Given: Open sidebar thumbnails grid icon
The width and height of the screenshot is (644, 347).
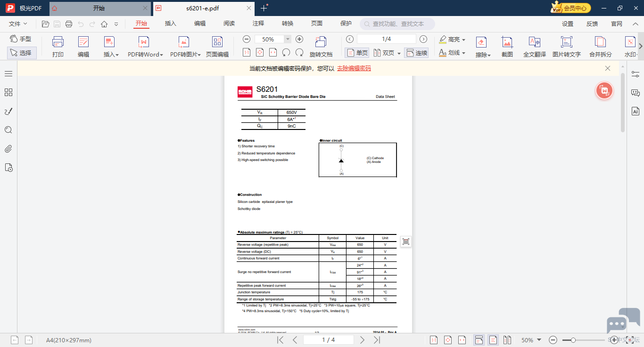Looking at the screenshot, I should (x=8, y=92).
